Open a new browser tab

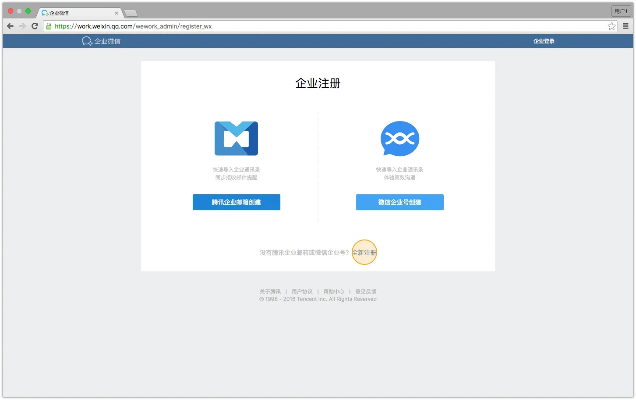coord(131,13)
